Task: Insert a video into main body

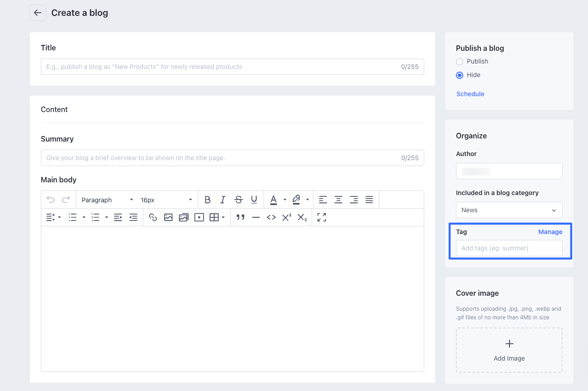Action: point(199,218)
